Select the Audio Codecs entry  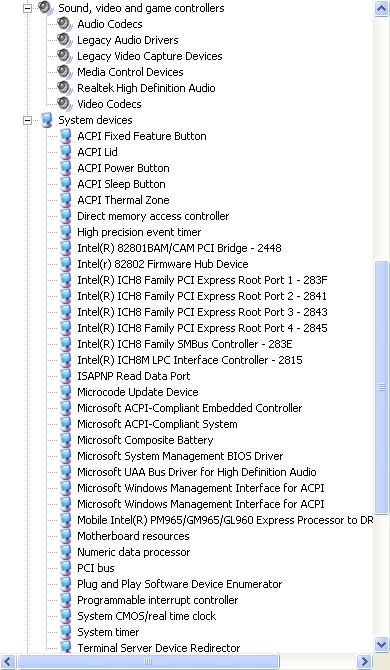pos(110,24)
